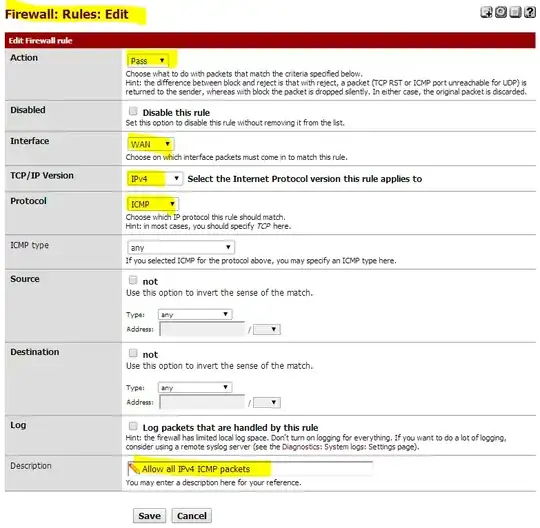Click the round status icon in the top-right toolbar
This screenshot has width=540, height=528.
pos(501,12)
